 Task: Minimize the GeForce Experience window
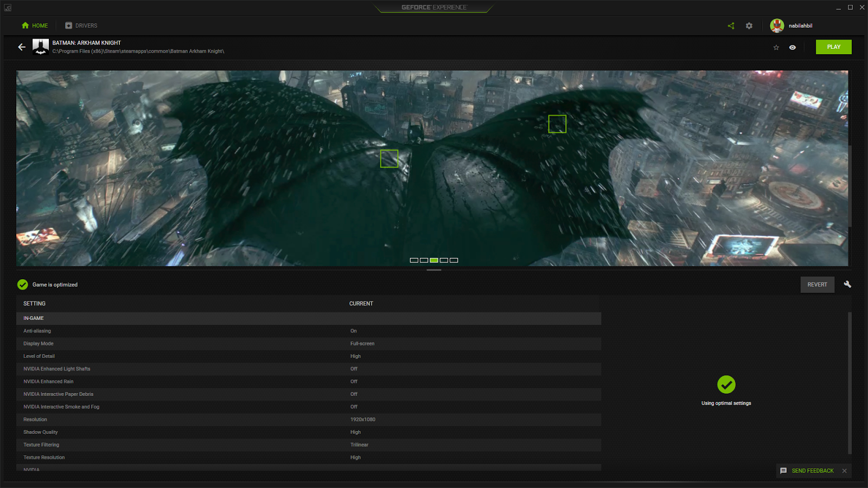[839, 8]
